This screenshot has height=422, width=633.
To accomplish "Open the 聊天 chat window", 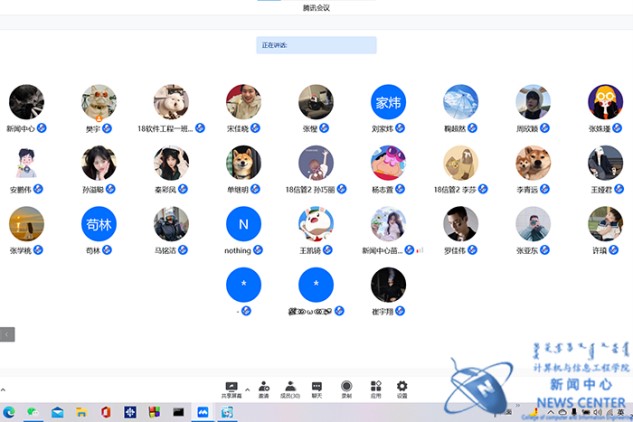I will [x=317, y=386].
